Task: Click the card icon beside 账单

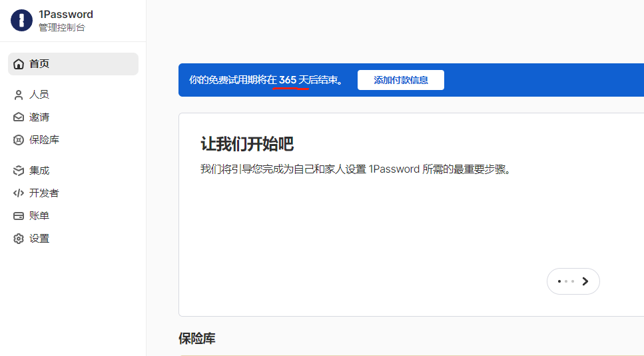Action: (19, 216)
